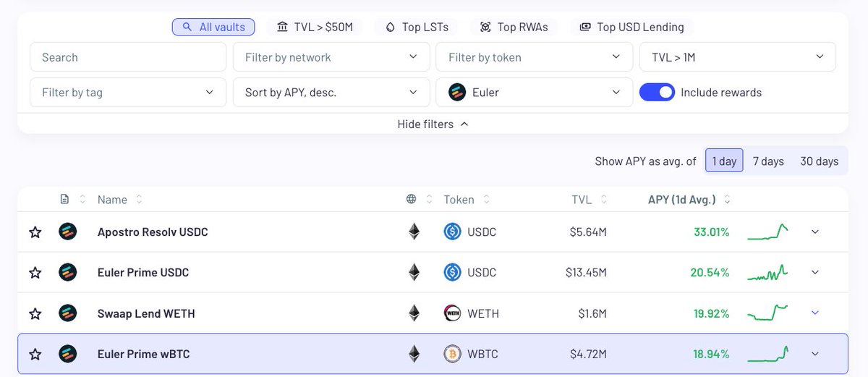
Task: View APY sparkline chart for Euler Prime USDC
Action: pos(767,273)
